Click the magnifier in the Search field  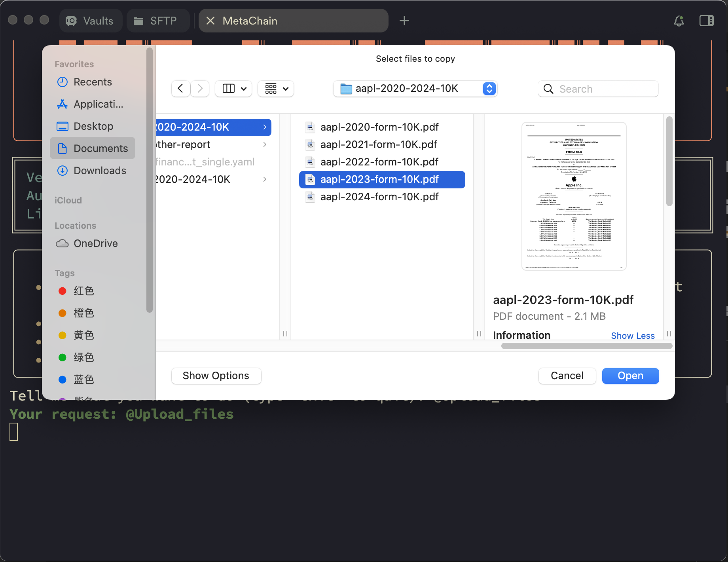tap(548, 89)
